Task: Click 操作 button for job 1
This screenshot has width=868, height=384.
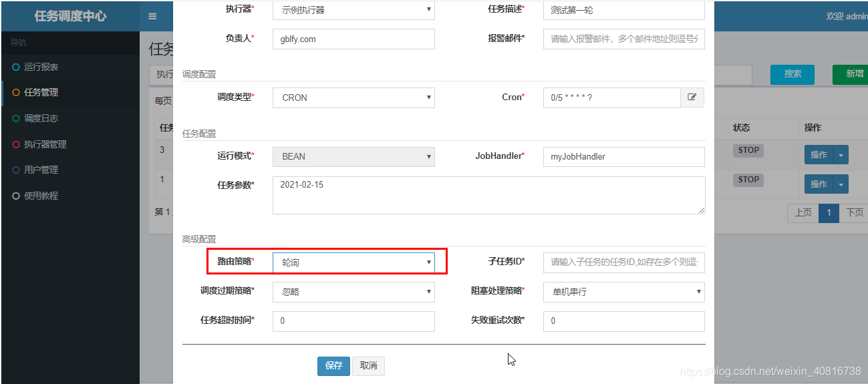Action: (819, 184)
